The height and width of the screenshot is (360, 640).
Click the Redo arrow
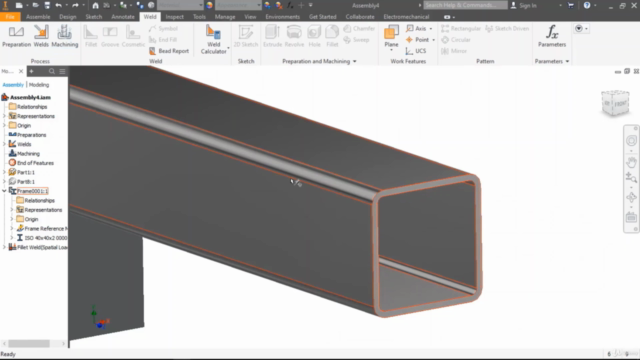(x=75, y=5)
